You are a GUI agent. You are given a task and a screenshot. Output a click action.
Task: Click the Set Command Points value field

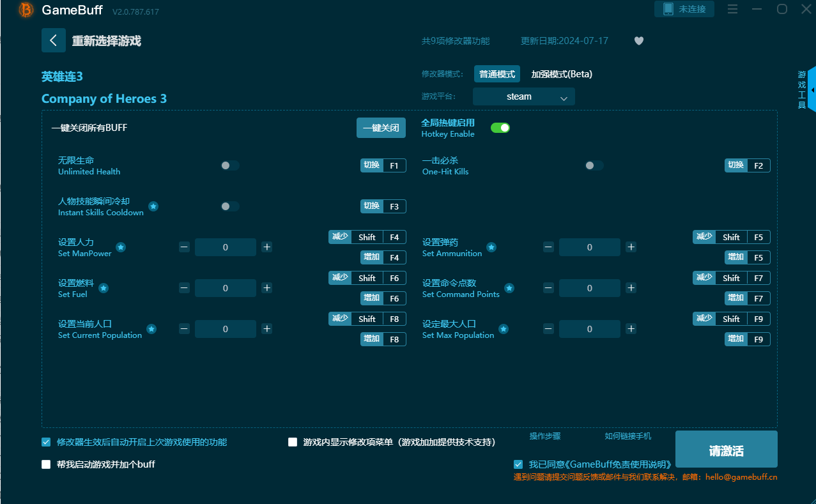point(590,288)
